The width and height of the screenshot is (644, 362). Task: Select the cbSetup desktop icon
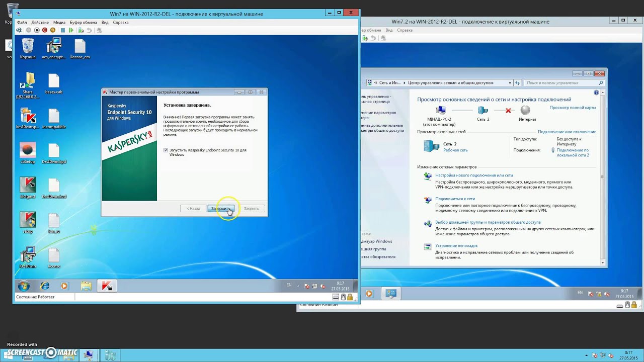pos(28,153)
